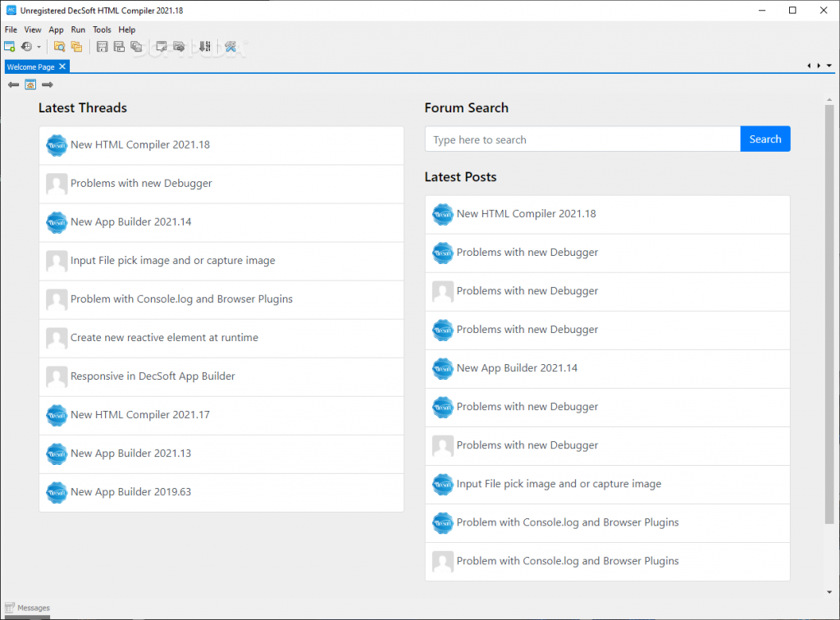
Task: Open the recent apps clock dropdown arrow
Action: point(39,48)
